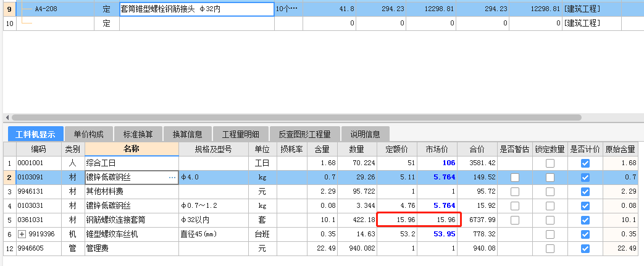Click code cell 0361031
This screenshot has width=644, height=266.
(x=39, y=220)
